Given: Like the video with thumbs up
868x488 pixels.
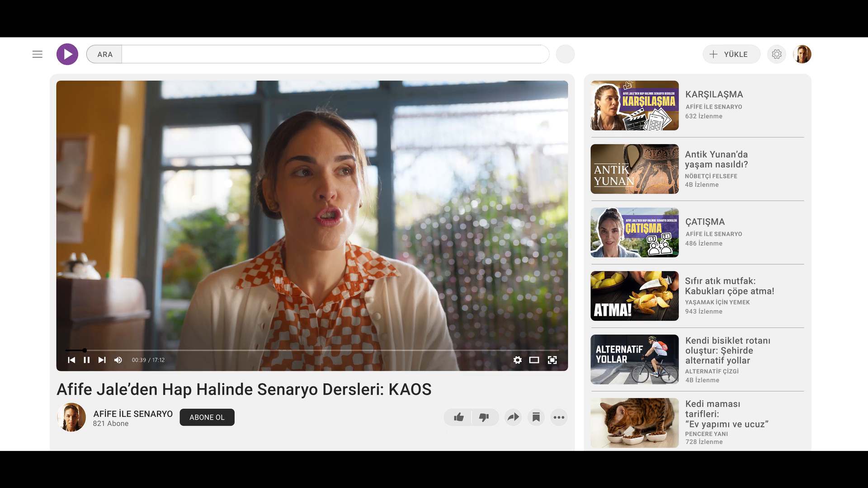Looking at the screenshot, I should pos(459,417).
